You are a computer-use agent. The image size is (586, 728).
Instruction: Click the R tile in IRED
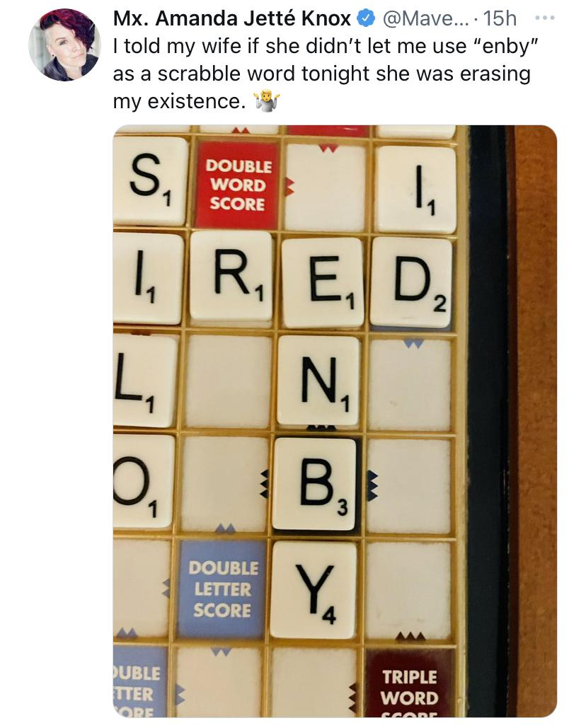[x=231, y=277]
